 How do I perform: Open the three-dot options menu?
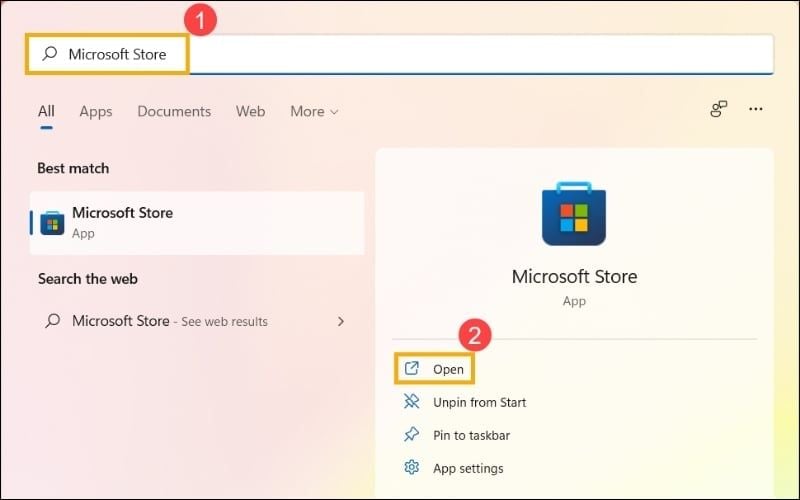756,109
